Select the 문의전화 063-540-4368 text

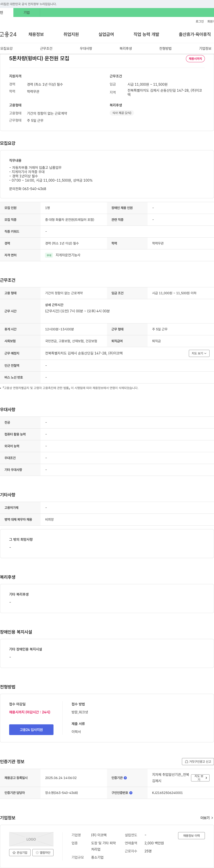pyautogui.click(x=28, y=189)
